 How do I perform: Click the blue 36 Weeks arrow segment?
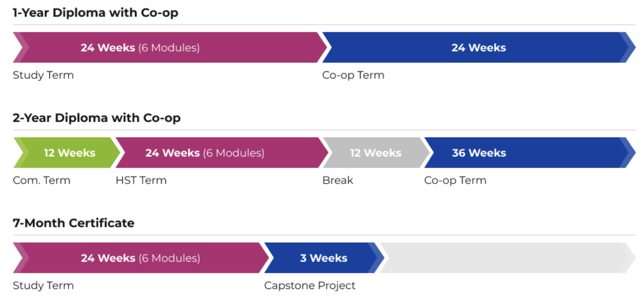[530, 153]
